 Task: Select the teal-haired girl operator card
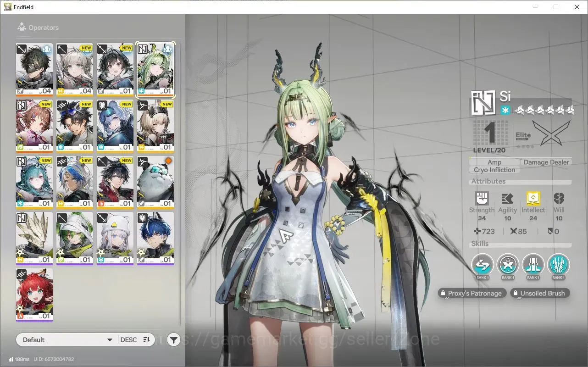point(34,182)
